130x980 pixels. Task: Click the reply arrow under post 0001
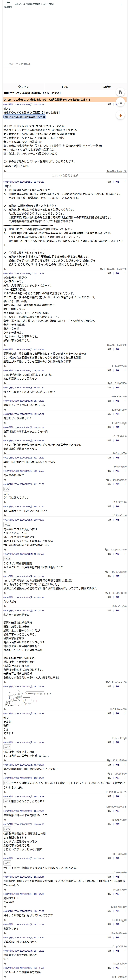(x=5, y=171)
